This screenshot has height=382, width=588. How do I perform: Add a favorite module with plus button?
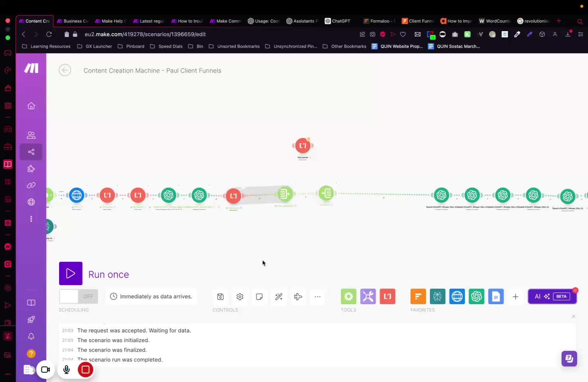tap(515, 297)
